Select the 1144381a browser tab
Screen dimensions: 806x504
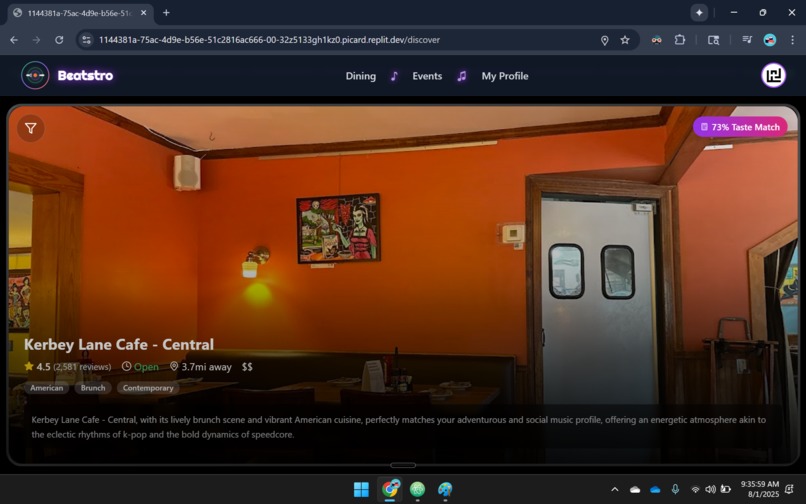pyautogui.click(x=82, y=13)
